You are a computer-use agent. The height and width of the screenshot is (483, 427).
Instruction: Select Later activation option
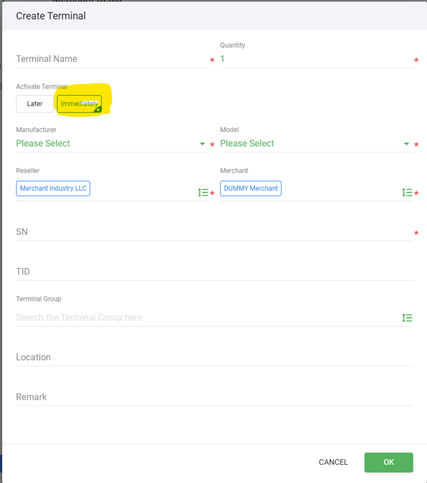coord(35,104)
